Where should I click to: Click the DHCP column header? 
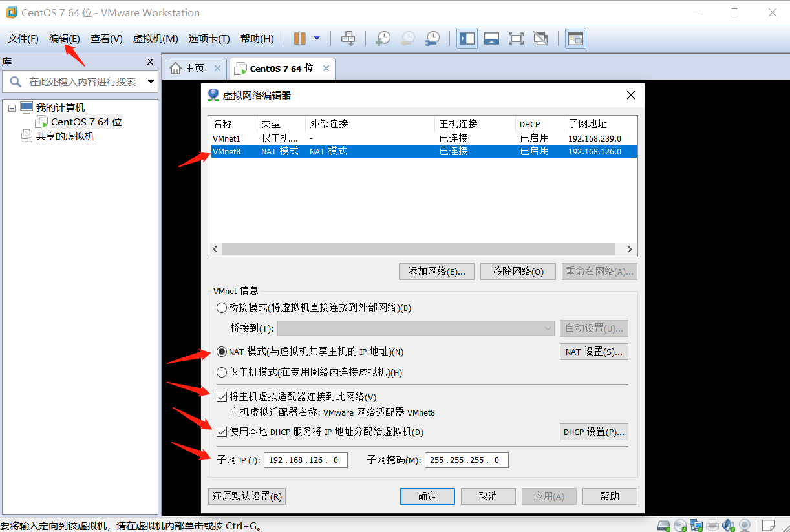540,124
